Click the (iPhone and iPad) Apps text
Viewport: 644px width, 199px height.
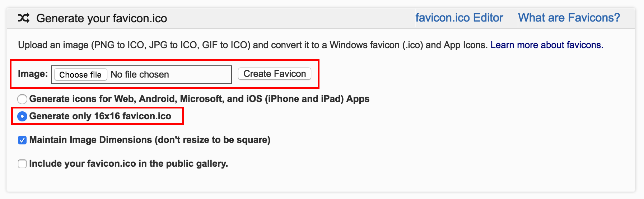(x=317, y=99)
